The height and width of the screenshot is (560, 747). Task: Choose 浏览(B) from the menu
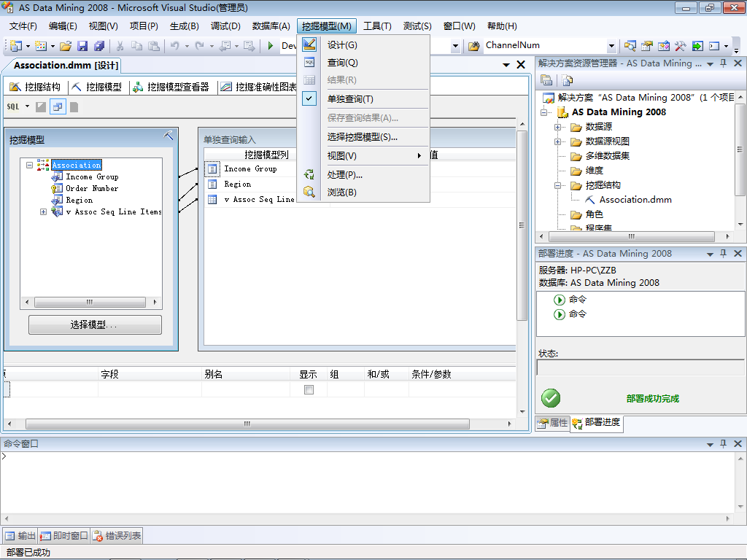pos(363,192)
